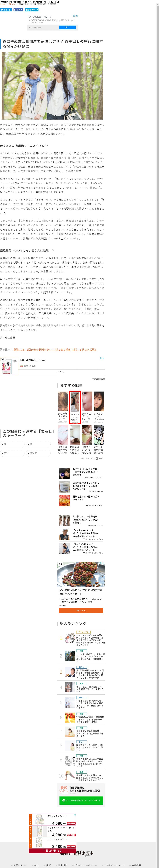Open ranking number 4 article つらい便秘
Viewport: 159px width, 868px height.
coord(81,687)
